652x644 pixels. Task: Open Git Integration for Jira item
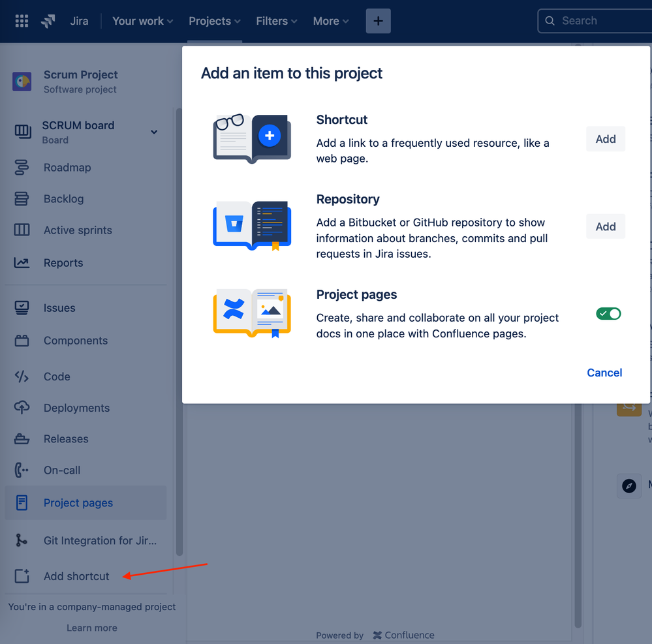85,540
